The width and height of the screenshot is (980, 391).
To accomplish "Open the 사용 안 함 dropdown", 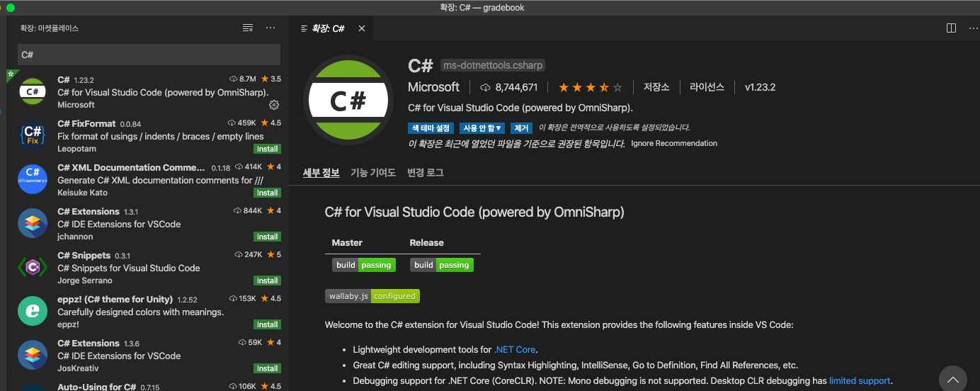I will pyautogui.click(x=483, y=128).
